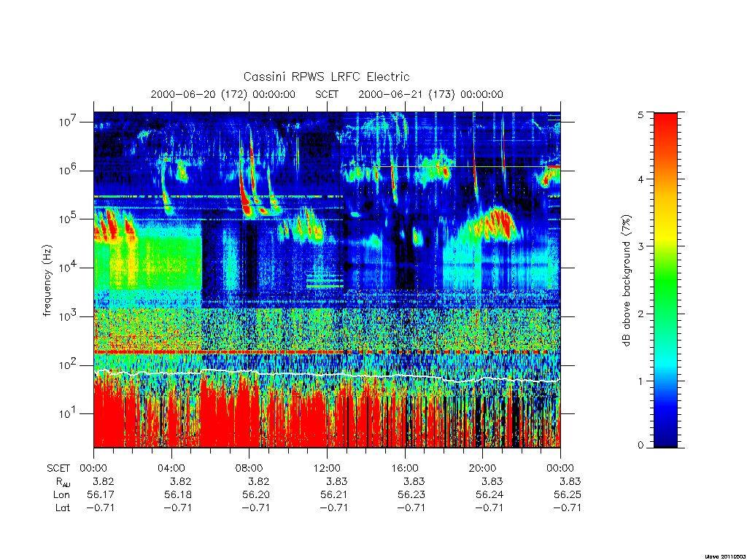Select the end date '2000-06-21 (173) 00:00:00'

click(430, 94)
